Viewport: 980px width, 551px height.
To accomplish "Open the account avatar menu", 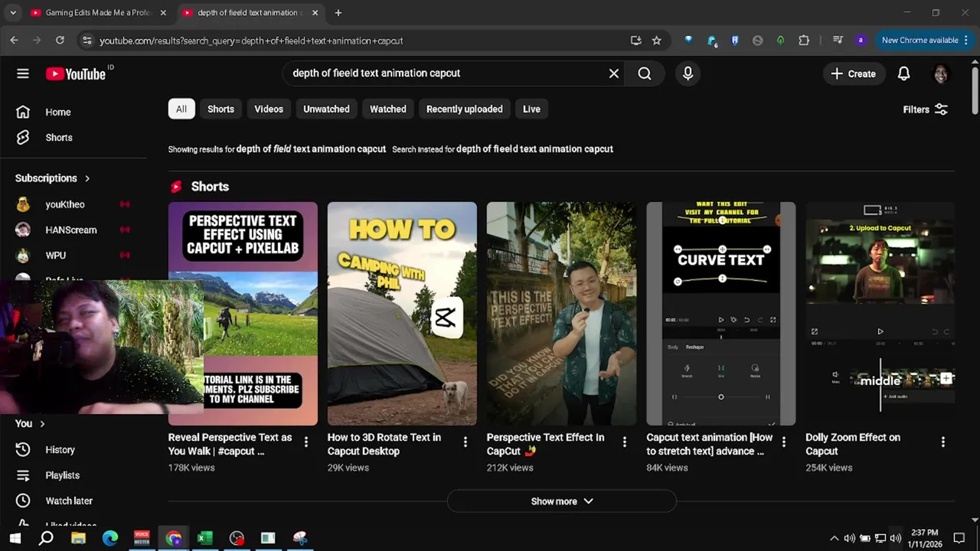I will pos(940,73).
